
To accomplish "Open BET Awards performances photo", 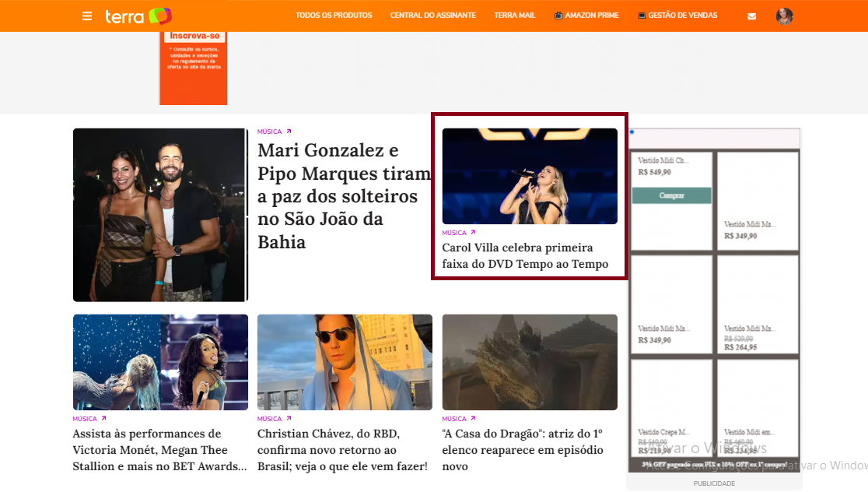I will pos(160,362).
